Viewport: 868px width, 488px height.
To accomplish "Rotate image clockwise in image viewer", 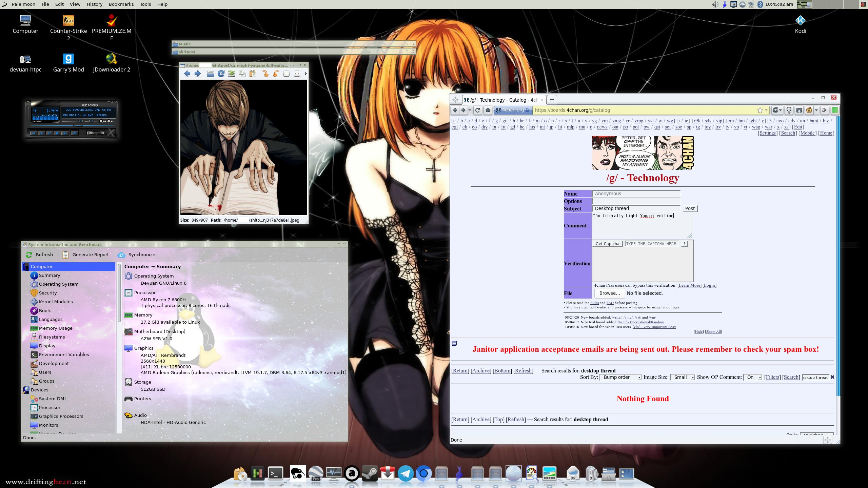I will point(265,74).
